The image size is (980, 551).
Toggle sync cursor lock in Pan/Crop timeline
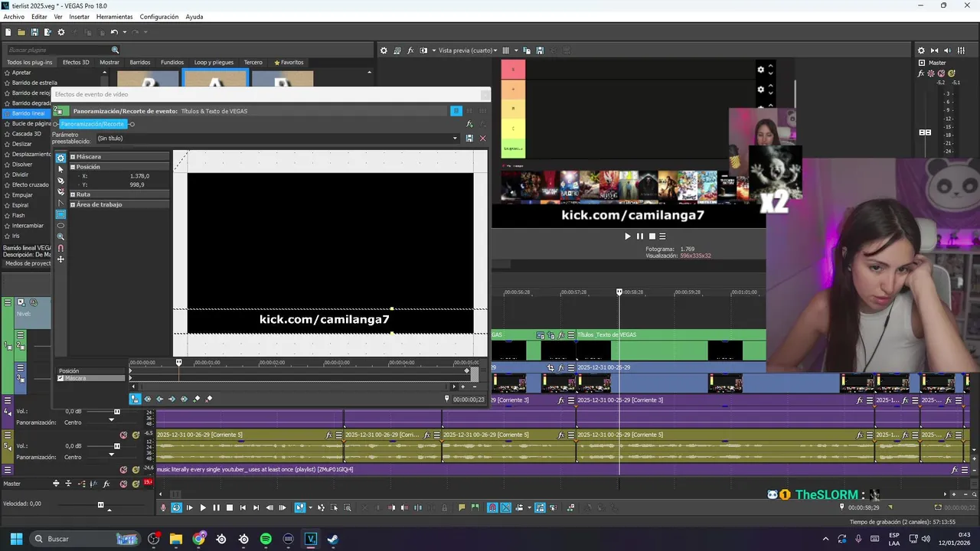pos(135,399)
